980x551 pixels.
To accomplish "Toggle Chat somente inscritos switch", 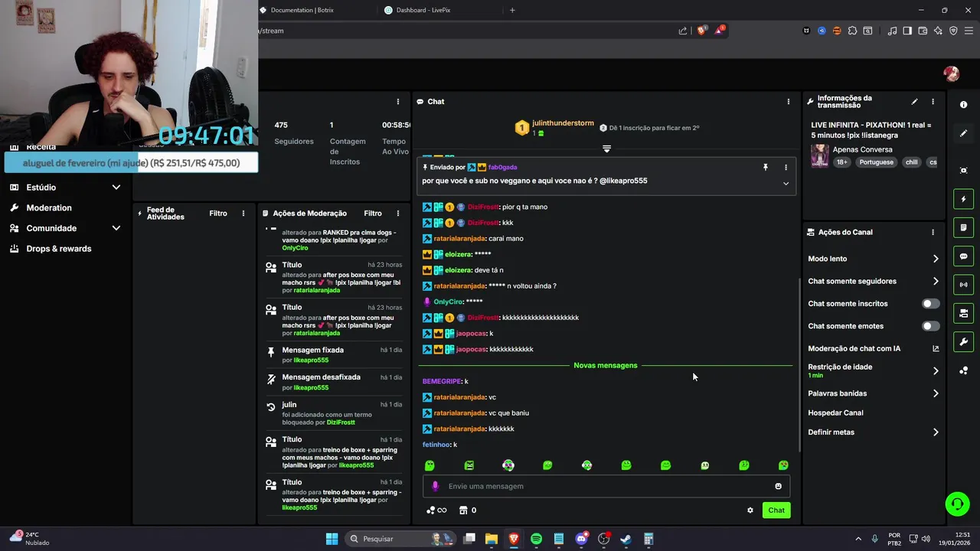I will (929, 304).
